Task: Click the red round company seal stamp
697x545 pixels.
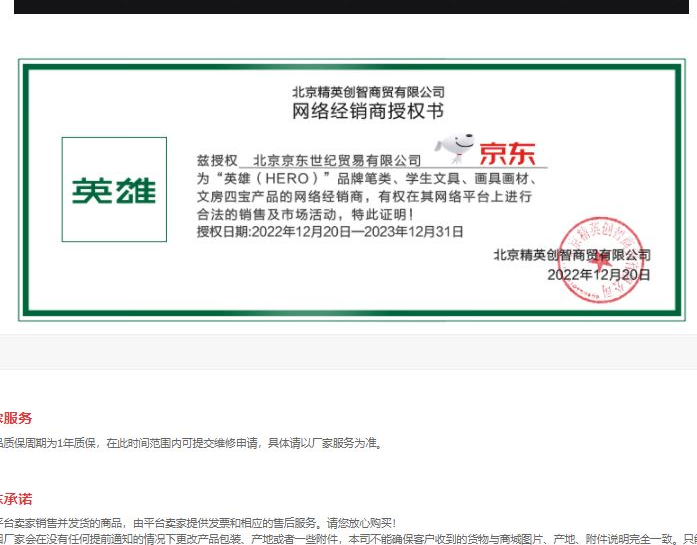Action: point(601,260)
